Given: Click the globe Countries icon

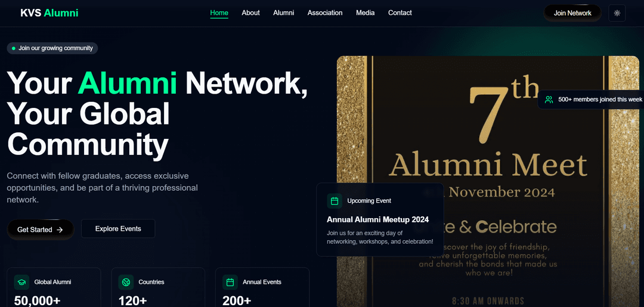Looking at the screenshot, I should (126, 282).
